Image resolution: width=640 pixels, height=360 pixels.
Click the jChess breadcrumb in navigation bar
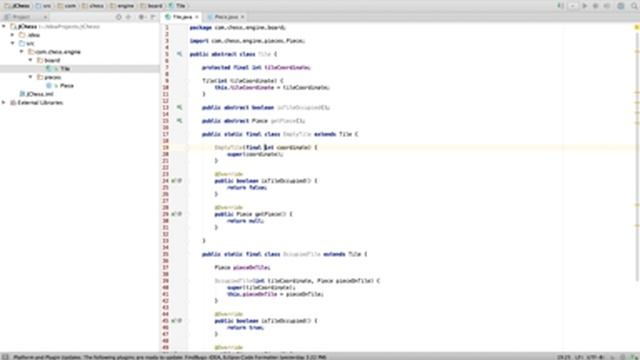(17, 6)
